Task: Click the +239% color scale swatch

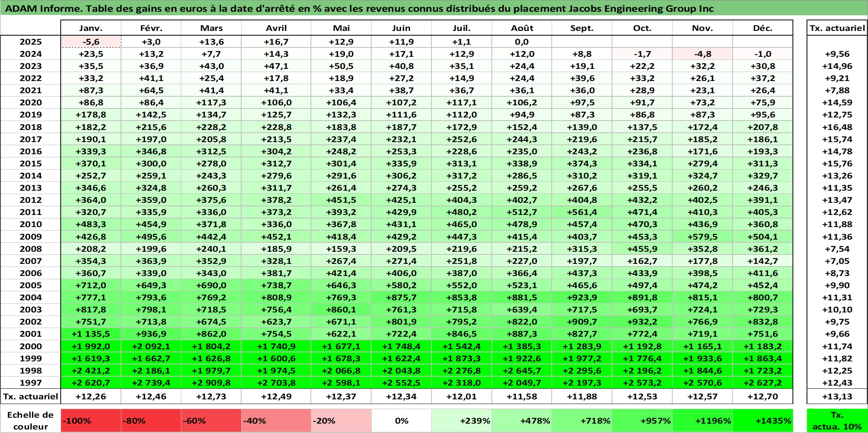Action: pos(462,420)
